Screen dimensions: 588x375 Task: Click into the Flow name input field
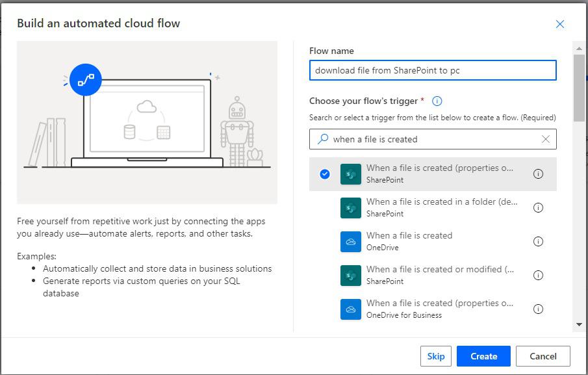click(x=433, y=70)
